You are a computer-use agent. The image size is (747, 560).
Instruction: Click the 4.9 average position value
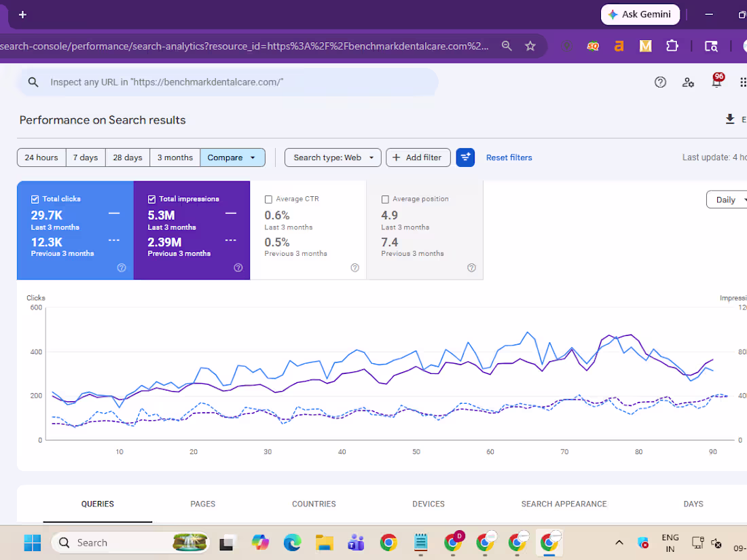(x=389, y=215)
